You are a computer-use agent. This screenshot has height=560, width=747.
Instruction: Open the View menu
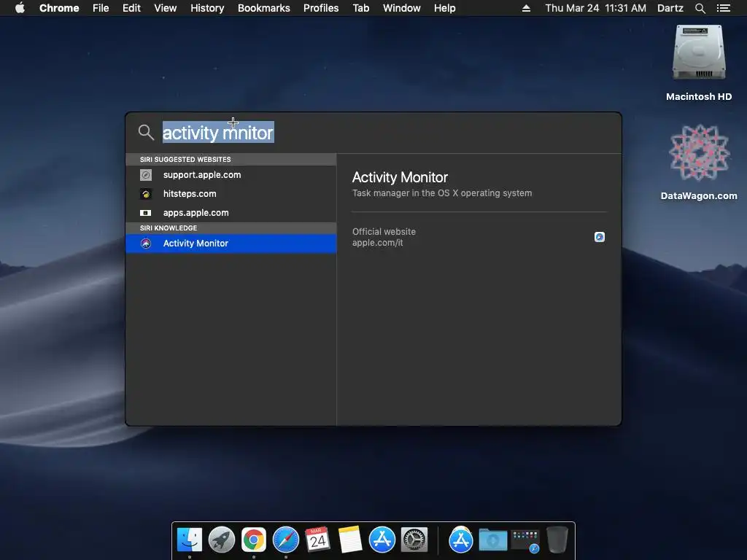coord(166,8)
